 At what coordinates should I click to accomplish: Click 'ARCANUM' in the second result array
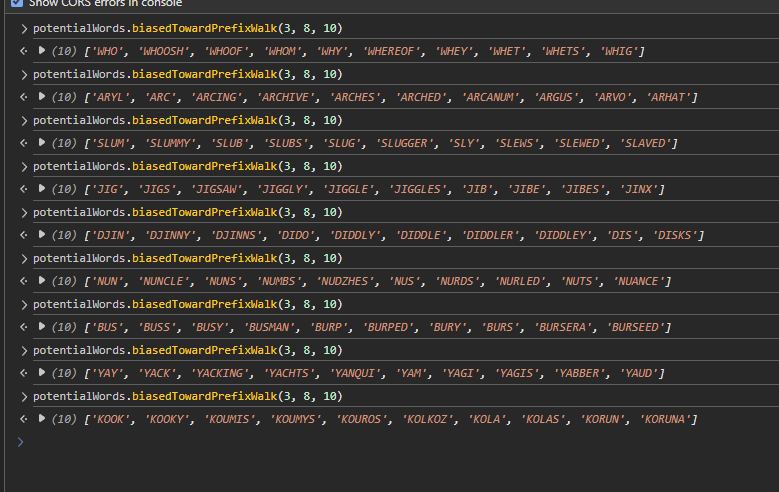[490, 97]
